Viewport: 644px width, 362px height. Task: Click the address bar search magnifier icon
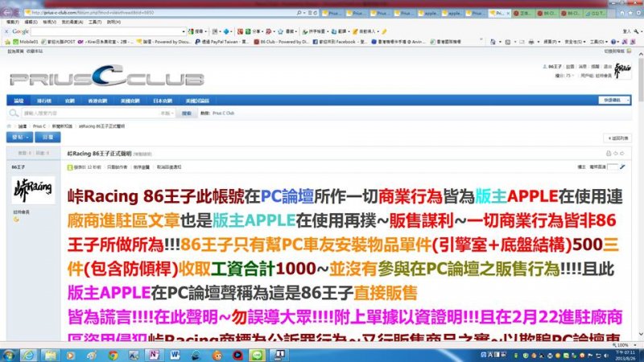pos(299,13)
